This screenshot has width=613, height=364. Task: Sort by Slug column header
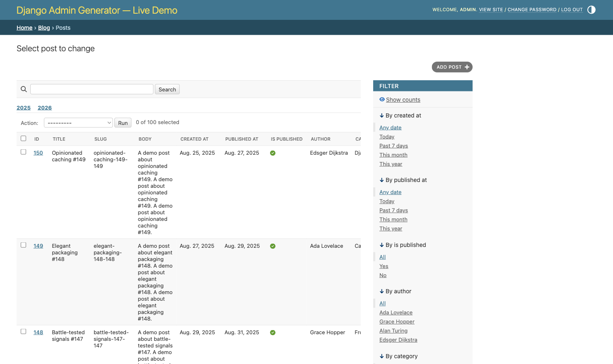pyautogui.click(x=101, y=139)
